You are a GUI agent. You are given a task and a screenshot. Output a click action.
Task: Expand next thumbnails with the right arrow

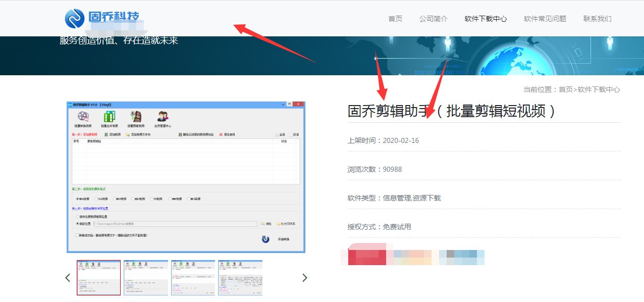point(305,277)
